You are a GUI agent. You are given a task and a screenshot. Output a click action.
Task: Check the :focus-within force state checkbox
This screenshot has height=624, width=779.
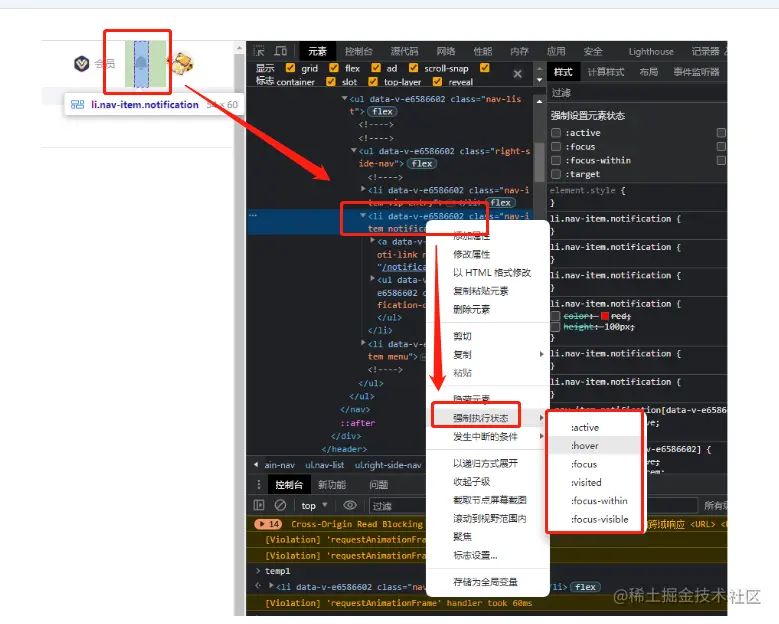tap(556, 160)
